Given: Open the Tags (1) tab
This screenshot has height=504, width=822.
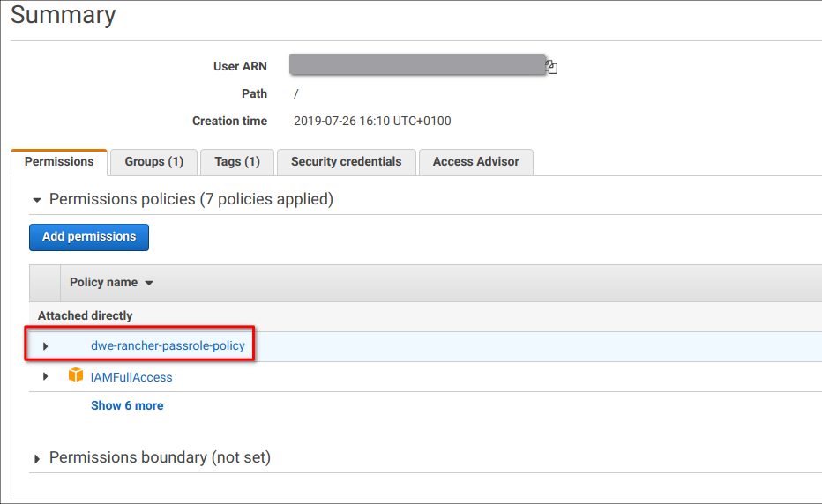Looking at the screenshot, I should [237, 162].
